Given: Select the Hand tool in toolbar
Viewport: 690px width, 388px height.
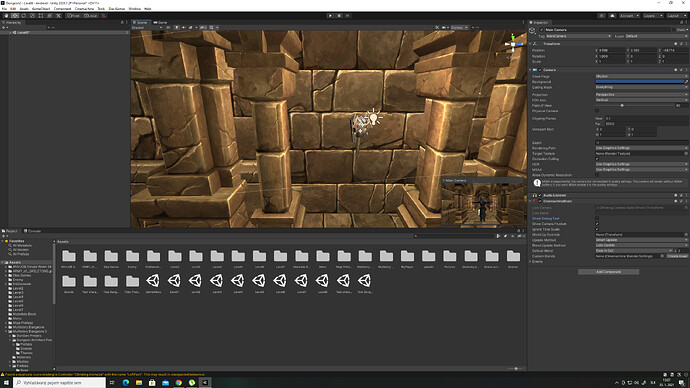Looking at the screenshot, I should click(6, 15).
